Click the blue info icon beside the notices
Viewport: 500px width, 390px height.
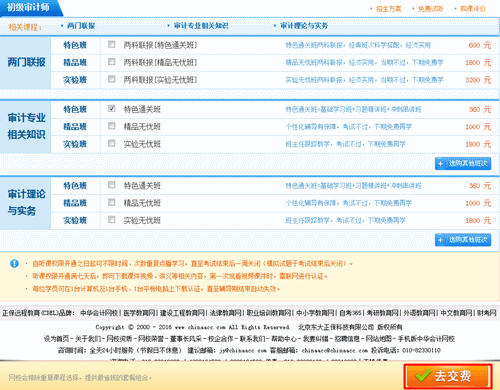pos(14,263)
